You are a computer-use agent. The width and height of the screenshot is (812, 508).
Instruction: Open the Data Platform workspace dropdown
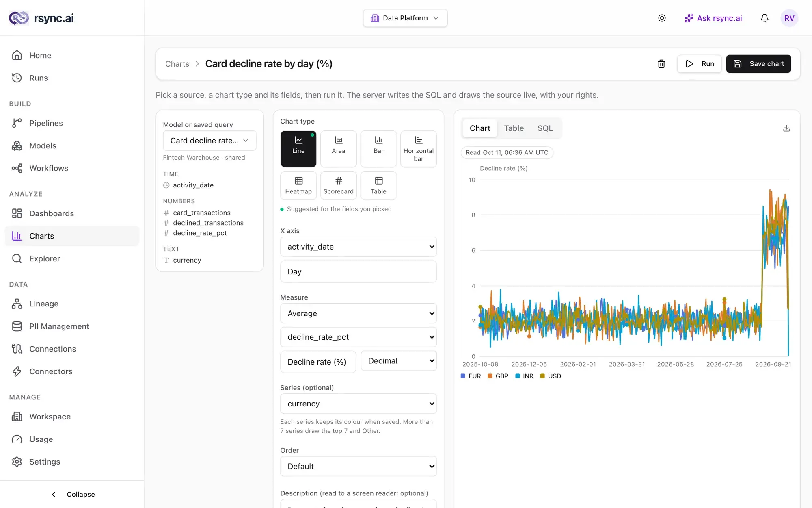pos(405,18)
